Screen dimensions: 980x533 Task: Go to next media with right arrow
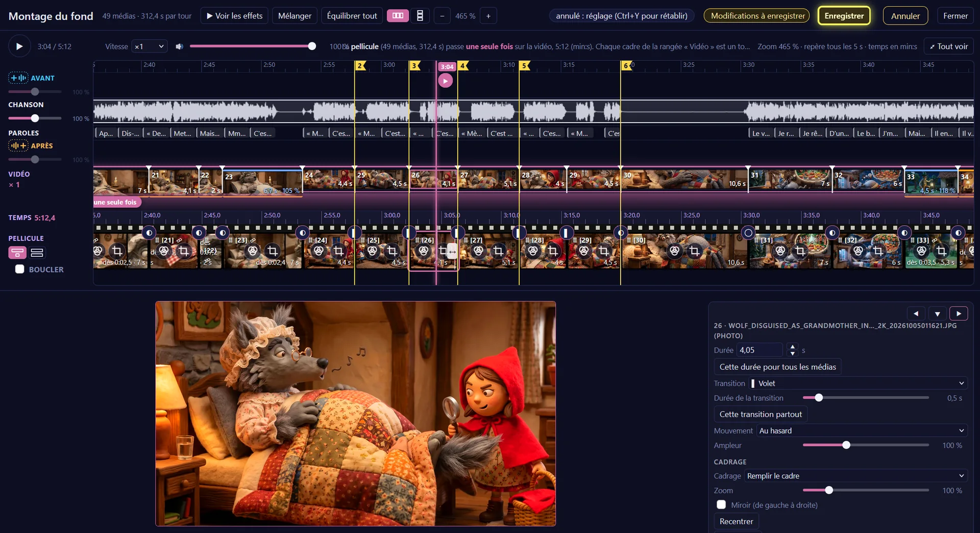click(x=959, y=313)
